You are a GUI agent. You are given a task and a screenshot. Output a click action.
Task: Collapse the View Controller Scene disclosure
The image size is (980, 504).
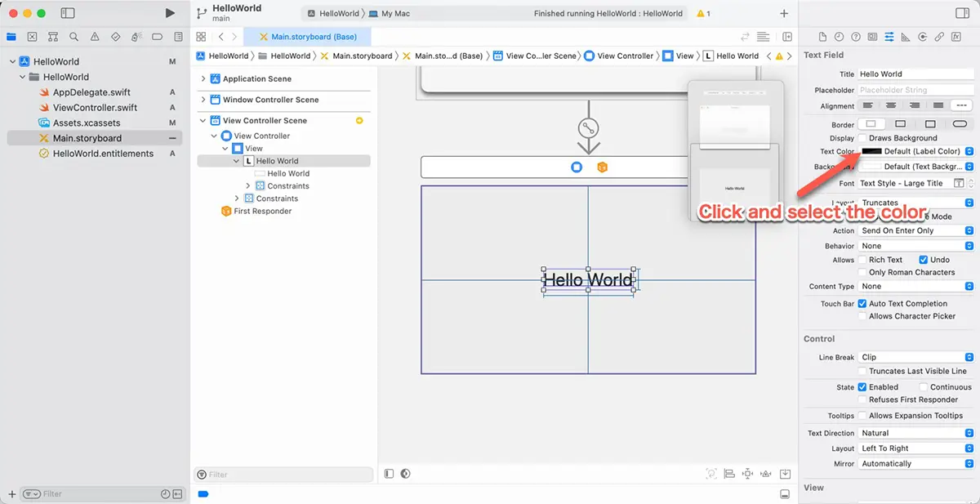pyautogui.click(x=203, y=120)
